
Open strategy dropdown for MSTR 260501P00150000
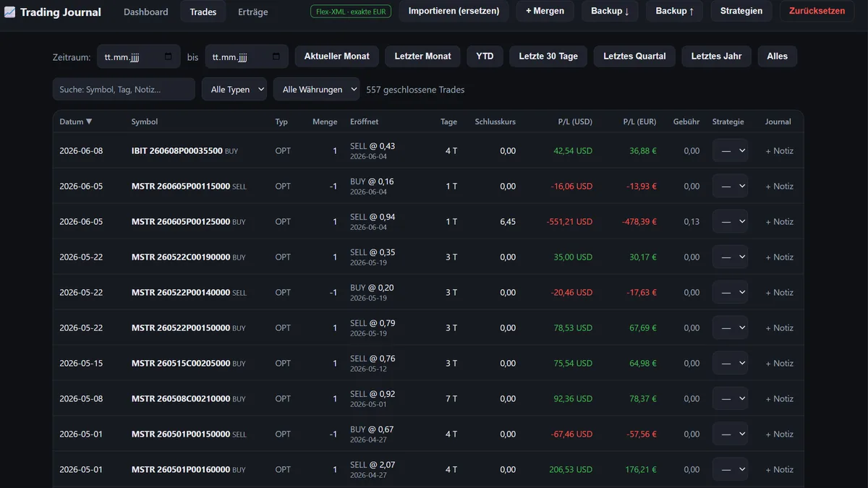(x=730, y=434)
